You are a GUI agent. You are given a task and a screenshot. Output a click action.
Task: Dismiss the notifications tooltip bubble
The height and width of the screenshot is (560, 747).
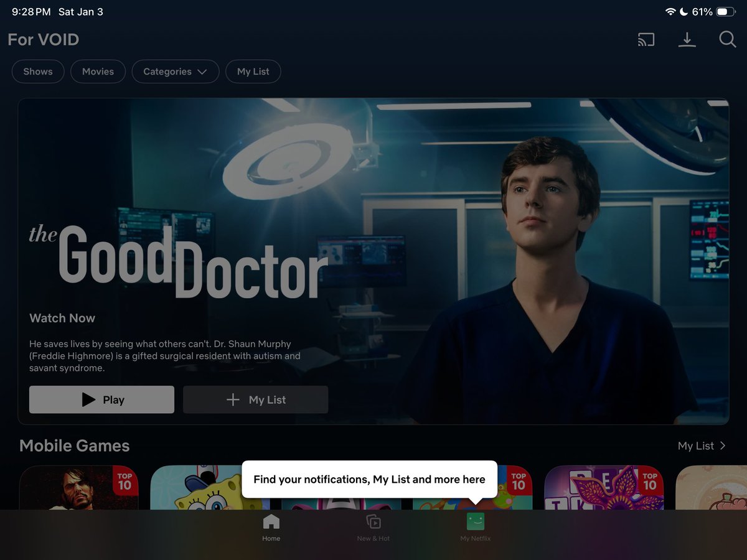click(369, 479)
